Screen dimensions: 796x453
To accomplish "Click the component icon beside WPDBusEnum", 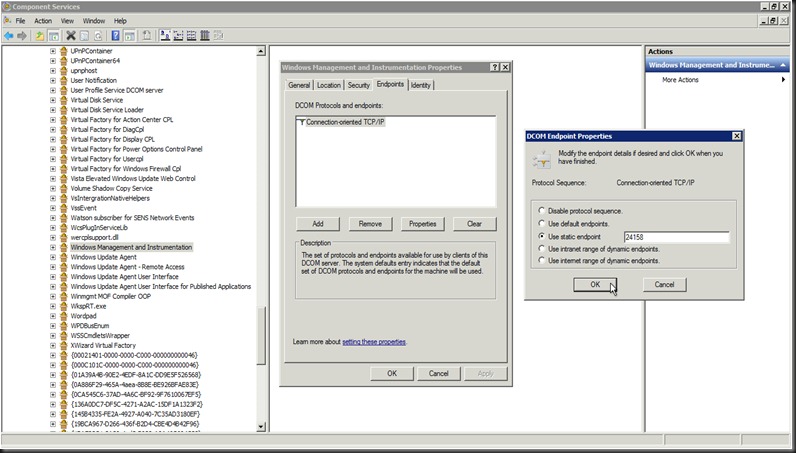I will [63, 326].
